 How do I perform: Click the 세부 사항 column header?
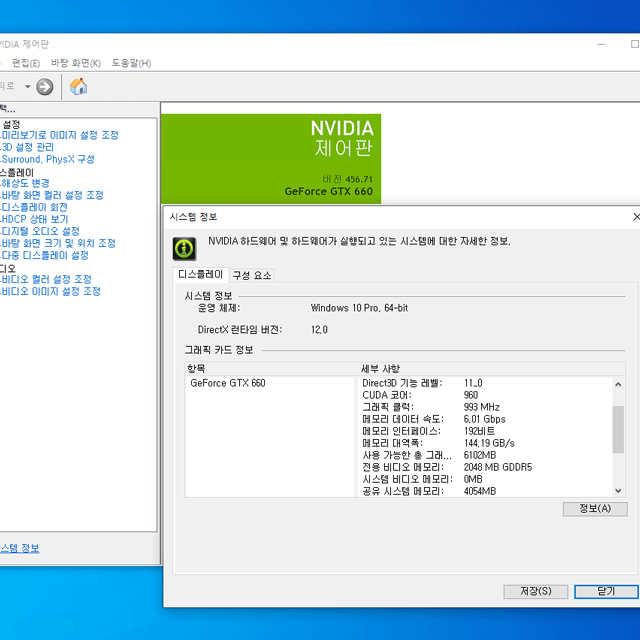[491, 369]
